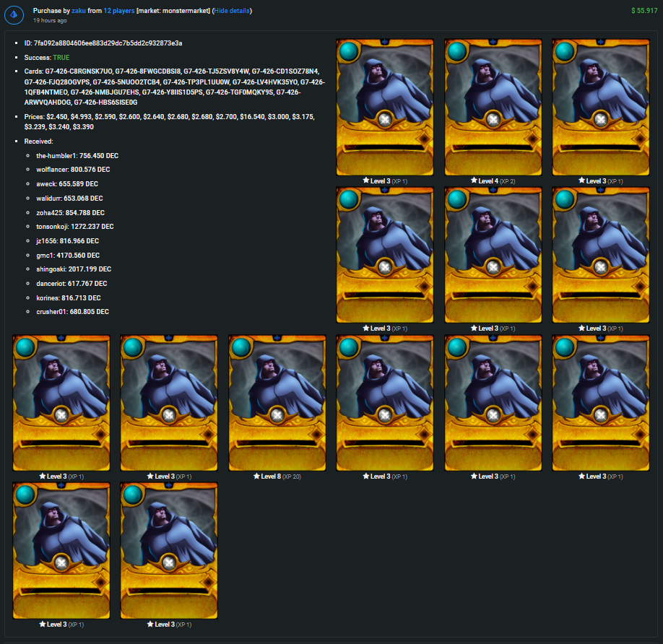Click the "crusher01: 680.805 DEC" entry
Image resolution: width=663 pixels, height=644 pixels.
click(x=73, y=312)
